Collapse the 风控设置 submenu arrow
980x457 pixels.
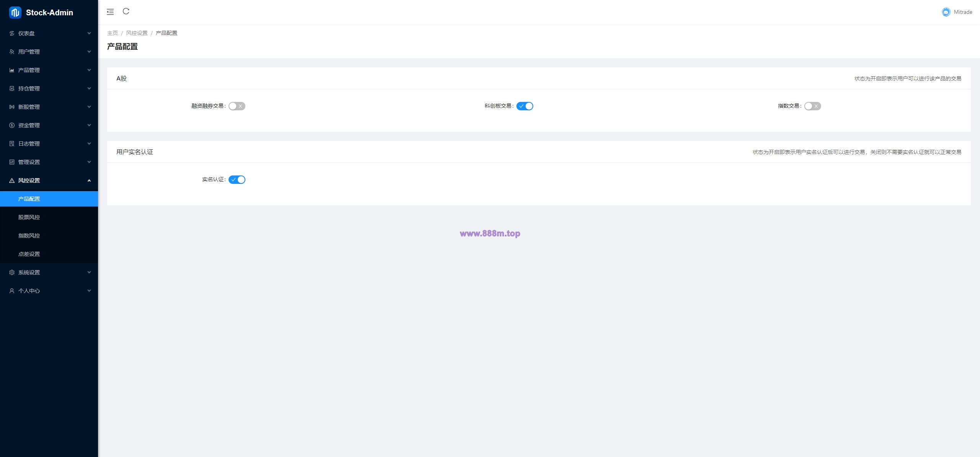(89, 180)
